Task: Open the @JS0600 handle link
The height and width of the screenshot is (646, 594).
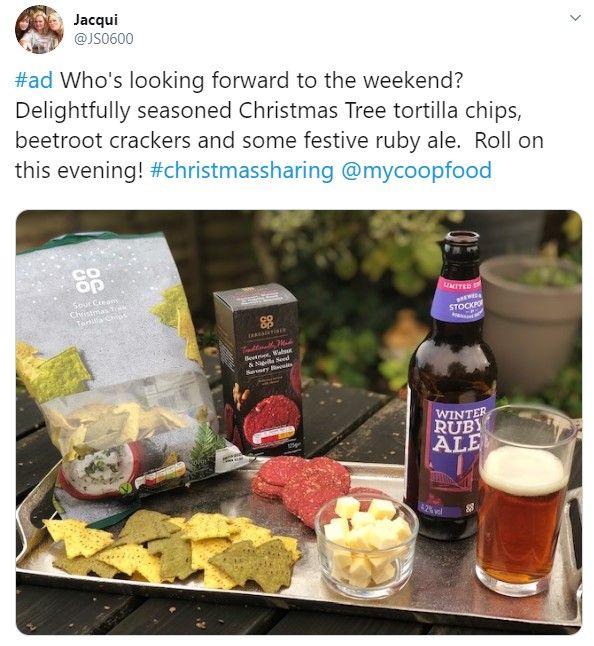Action: [x=103, y=39]
